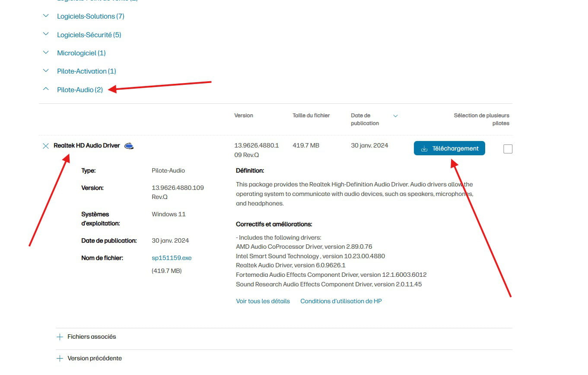Click the Micrologiciel (1) category label

coord(81,53)
